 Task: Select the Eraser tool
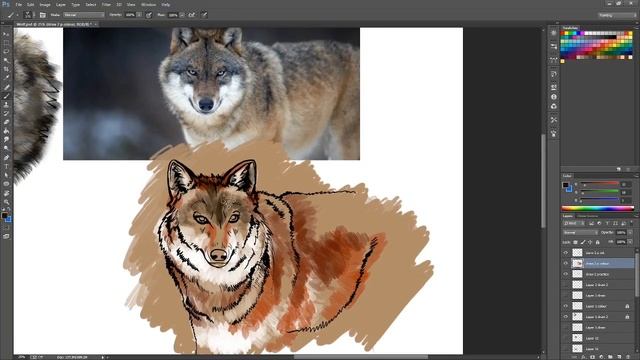pyautogui.click(x=6, y=122)
